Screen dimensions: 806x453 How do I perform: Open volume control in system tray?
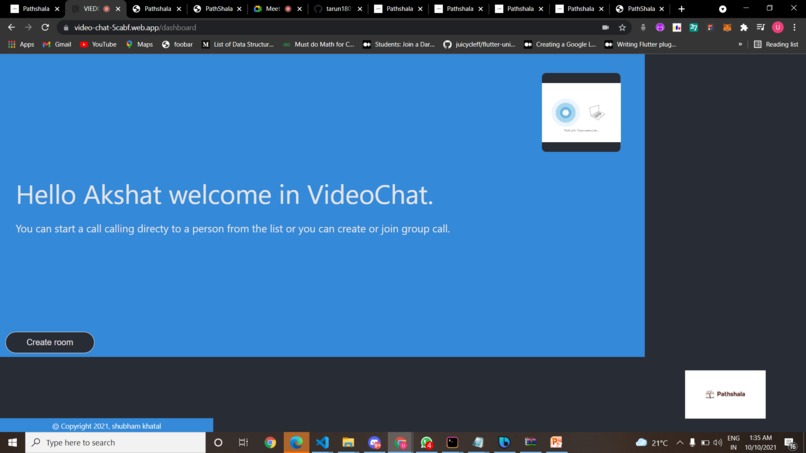point(718,442)
